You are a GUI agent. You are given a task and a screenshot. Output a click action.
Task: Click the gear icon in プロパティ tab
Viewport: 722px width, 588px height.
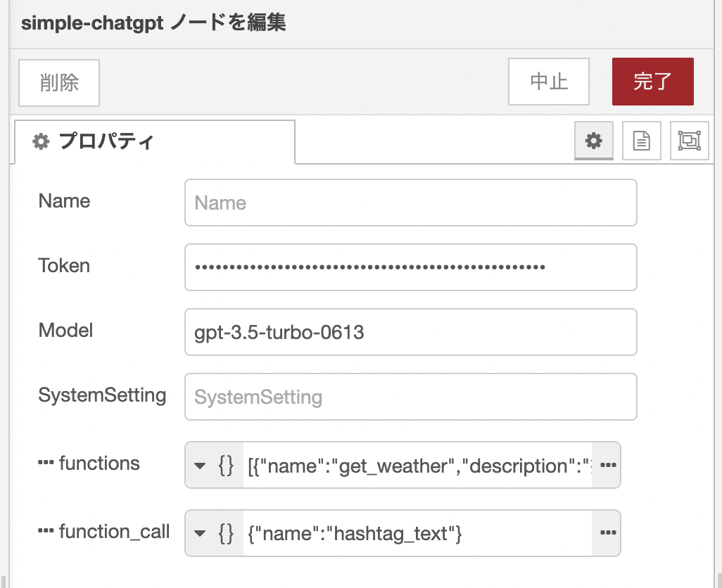pos(42,141)
